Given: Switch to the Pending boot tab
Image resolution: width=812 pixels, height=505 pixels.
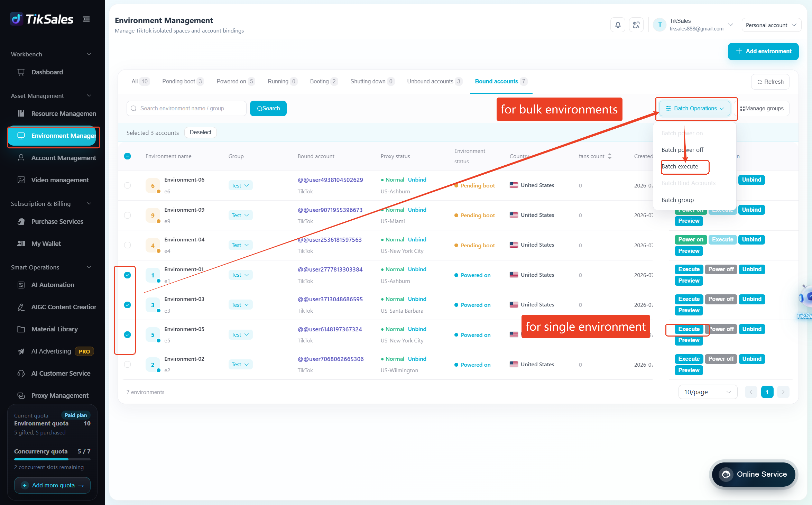Looking at the screenshot, I should pos(182,81).
